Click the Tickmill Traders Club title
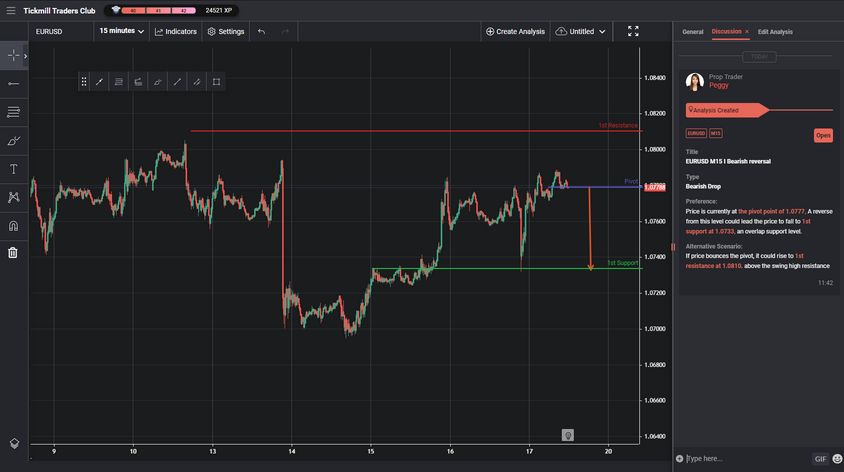Screen dimensions: 844x472 (59, 11)
